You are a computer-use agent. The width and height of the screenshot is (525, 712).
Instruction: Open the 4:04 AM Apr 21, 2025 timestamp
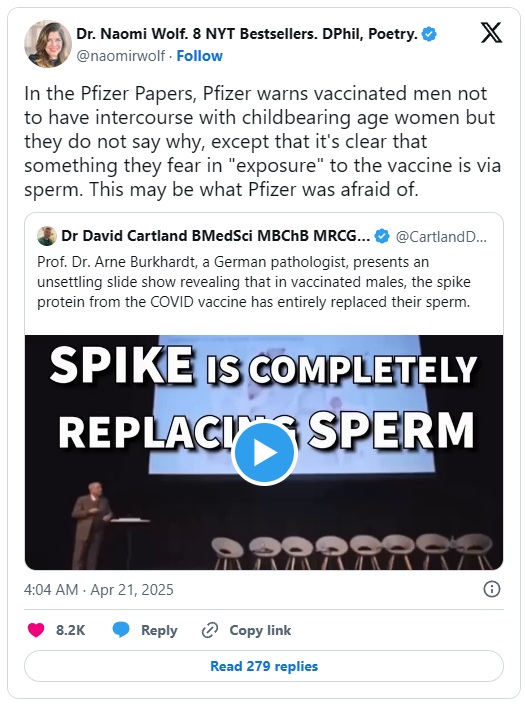99,589
